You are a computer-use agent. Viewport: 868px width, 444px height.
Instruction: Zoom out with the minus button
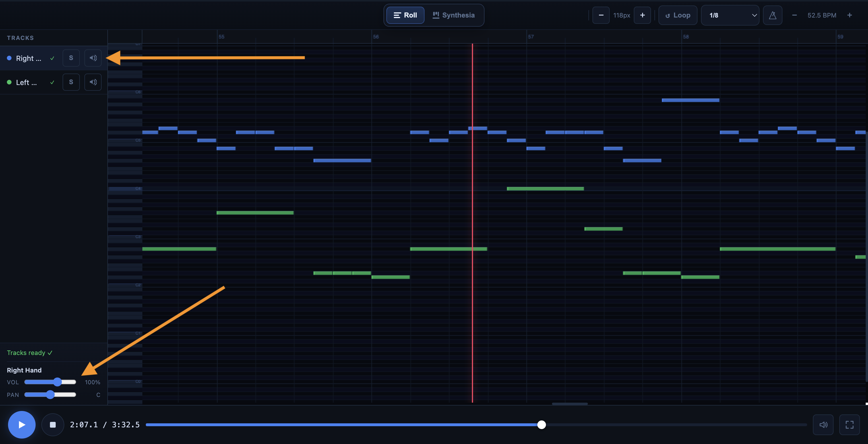(601, 15)
